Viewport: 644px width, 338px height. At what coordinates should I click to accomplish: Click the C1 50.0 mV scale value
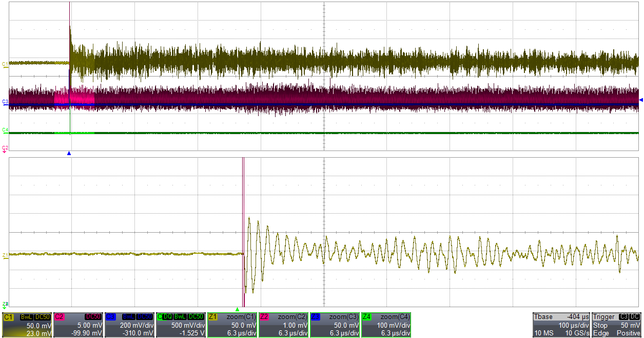[39, 326]
